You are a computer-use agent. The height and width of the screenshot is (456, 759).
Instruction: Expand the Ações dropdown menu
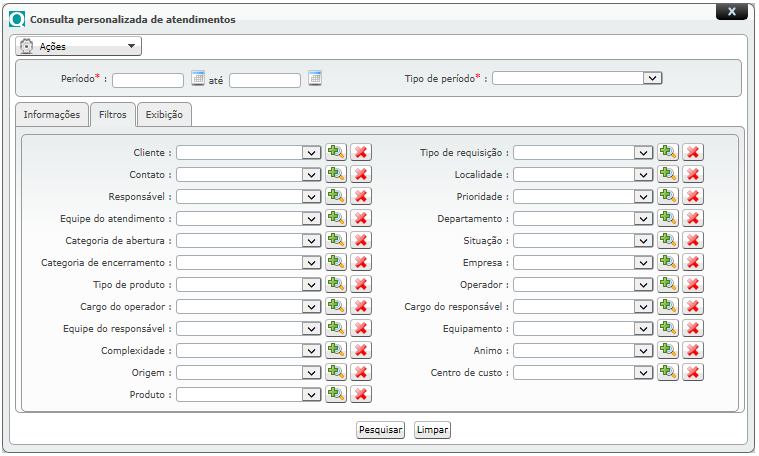[x=78, y=46]
